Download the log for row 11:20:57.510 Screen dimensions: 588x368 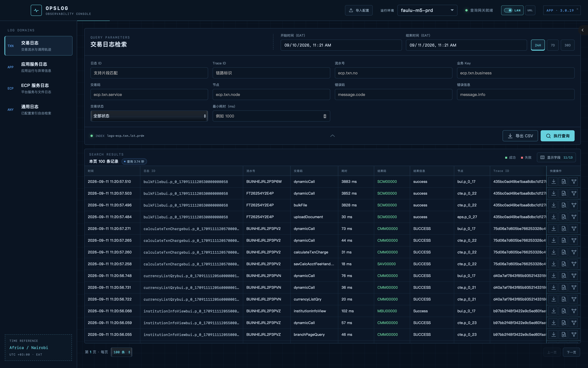[x=553, y=182]
